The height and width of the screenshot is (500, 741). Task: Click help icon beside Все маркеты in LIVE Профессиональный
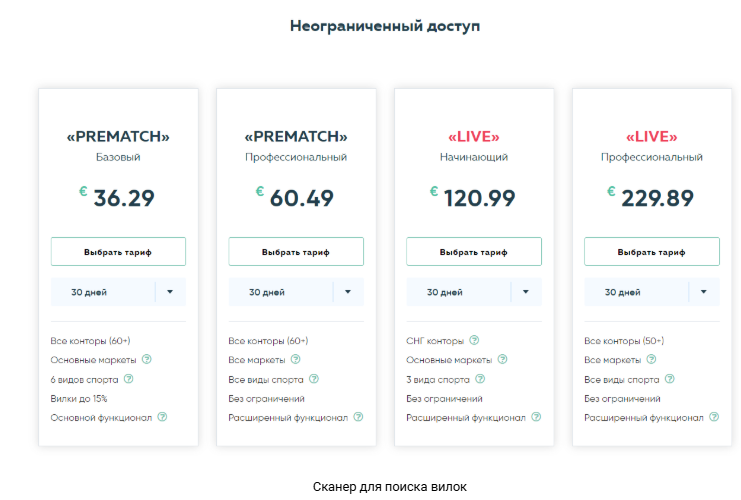(x=651, y=360)
